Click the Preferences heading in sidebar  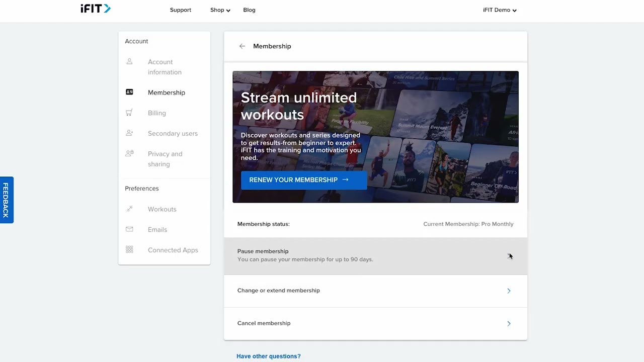point(142,189)
